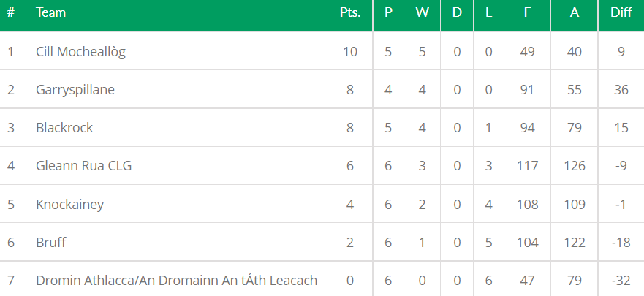The width and height of the screenshot is (644, 296).
Task: Select the L (losses) column header
Action: [488, 13]
